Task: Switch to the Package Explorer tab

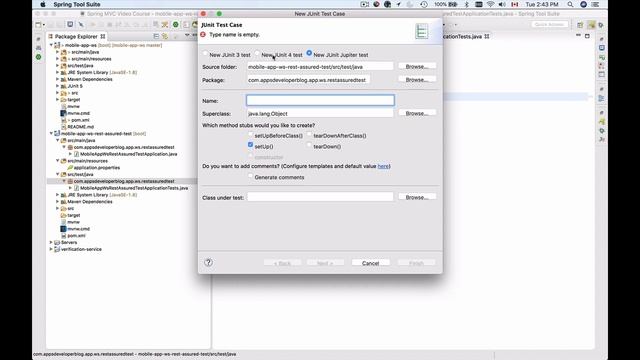Action: pyautogui.click(x=77, y=36)
